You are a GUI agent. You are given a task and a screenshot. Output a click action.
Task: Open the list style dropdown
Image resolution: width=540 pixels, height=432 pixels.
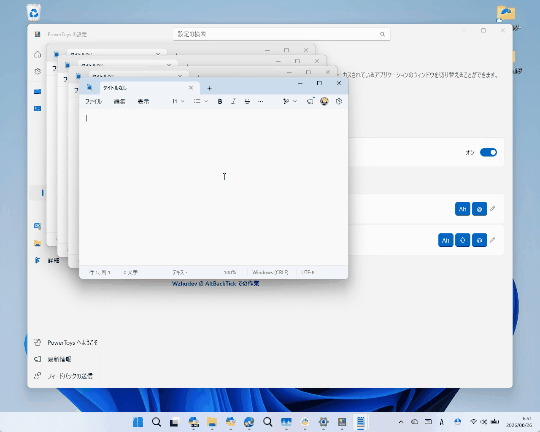200,101
